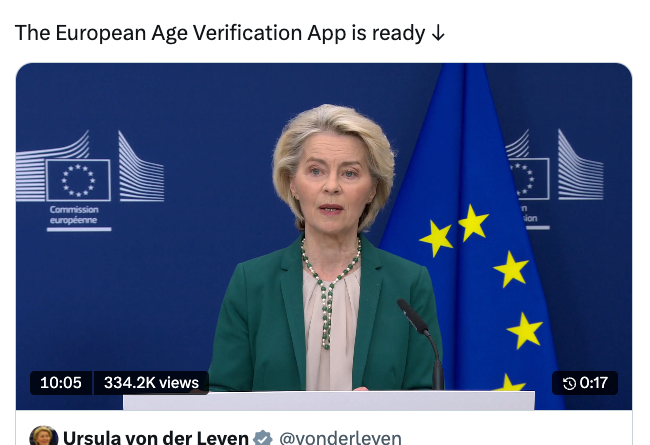This screenshot has width=650, height=445.
Task: Click the 334.2K views counter
Action: point(151,383)
